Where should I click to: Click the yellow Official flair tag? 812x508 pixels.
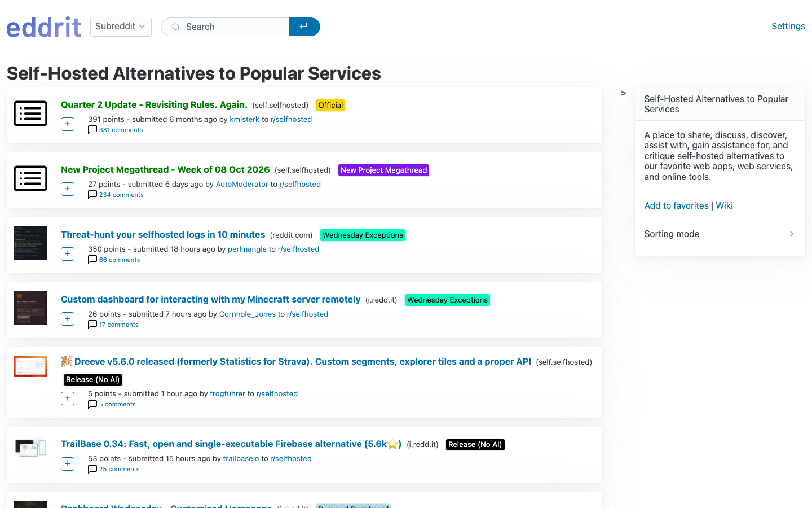point(330,105)
